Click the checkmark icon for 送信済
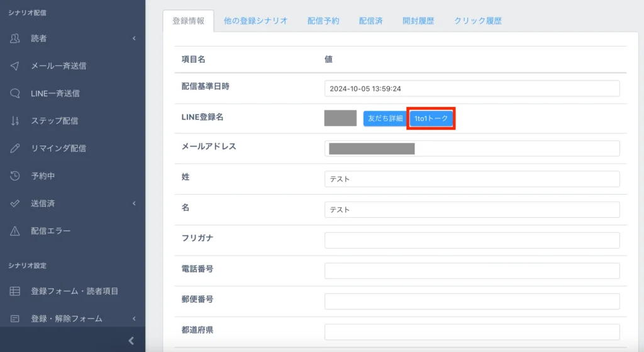 [x=15, y=203]
